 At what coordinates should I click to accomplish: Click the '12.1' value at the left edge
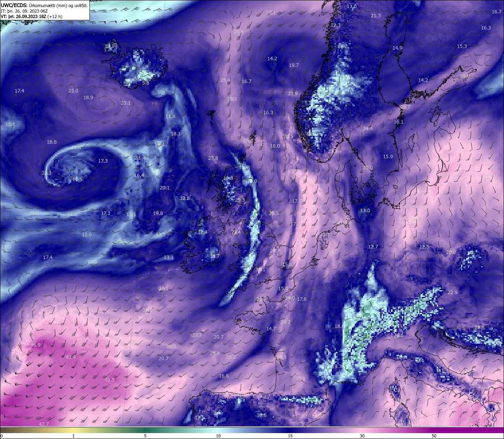(10, 124)
